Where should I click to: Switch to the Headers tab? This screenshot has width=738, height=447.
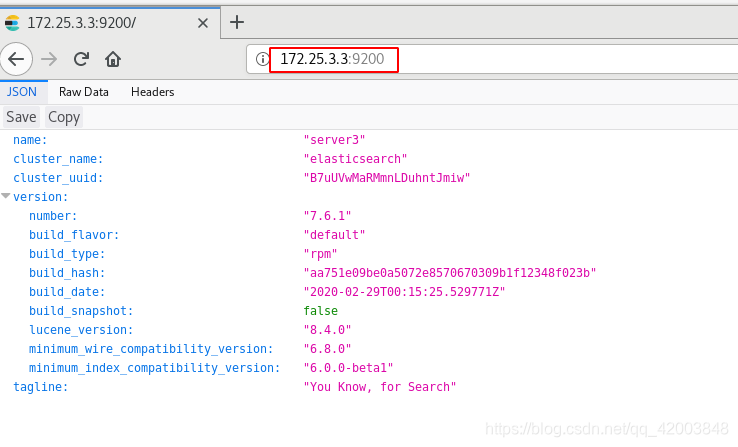click(152, 92)
